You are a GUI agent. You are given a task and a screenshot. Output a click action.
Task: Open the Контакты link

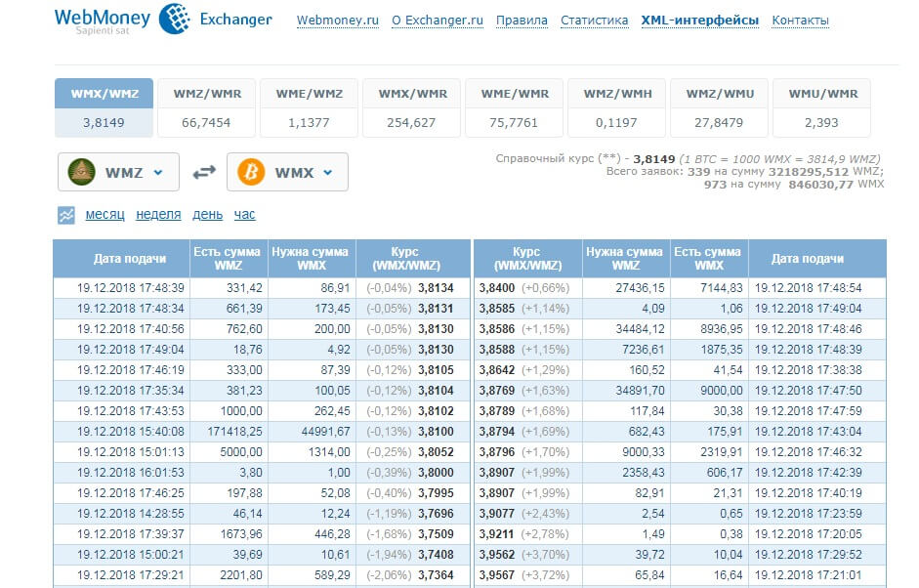coord(800,21)
